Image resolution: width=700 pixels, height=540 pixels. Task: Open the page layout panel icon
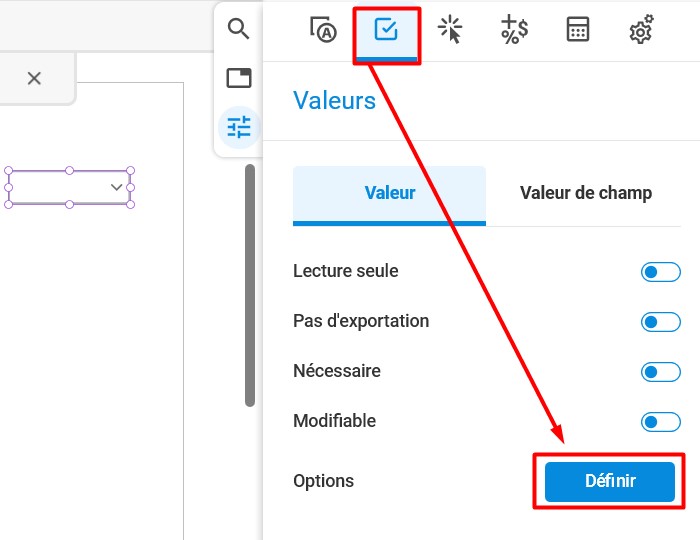[239, 78]
